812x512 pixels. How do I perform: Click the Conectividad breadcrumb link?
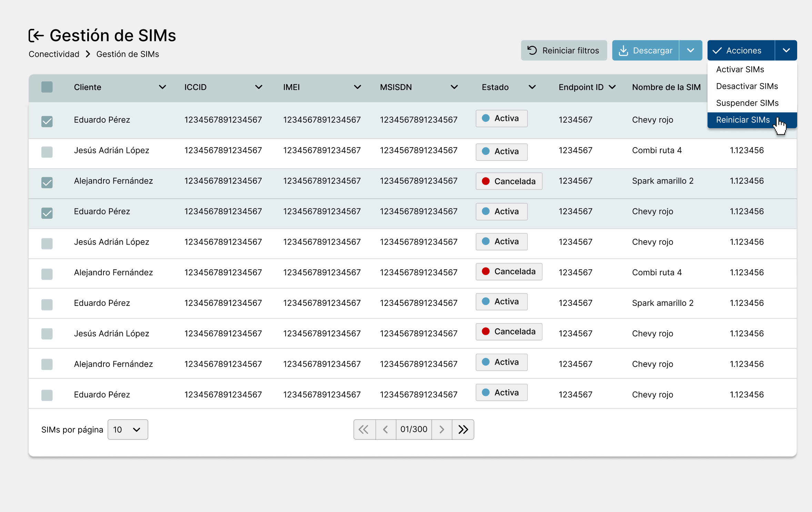tap(54, 54)
